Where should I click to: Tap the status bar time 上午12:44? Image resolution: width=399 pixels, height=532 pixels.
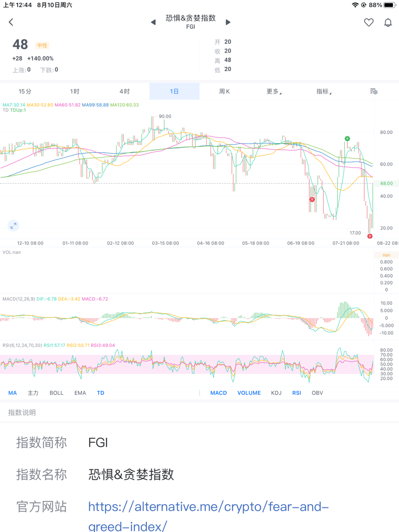(18, 5)
